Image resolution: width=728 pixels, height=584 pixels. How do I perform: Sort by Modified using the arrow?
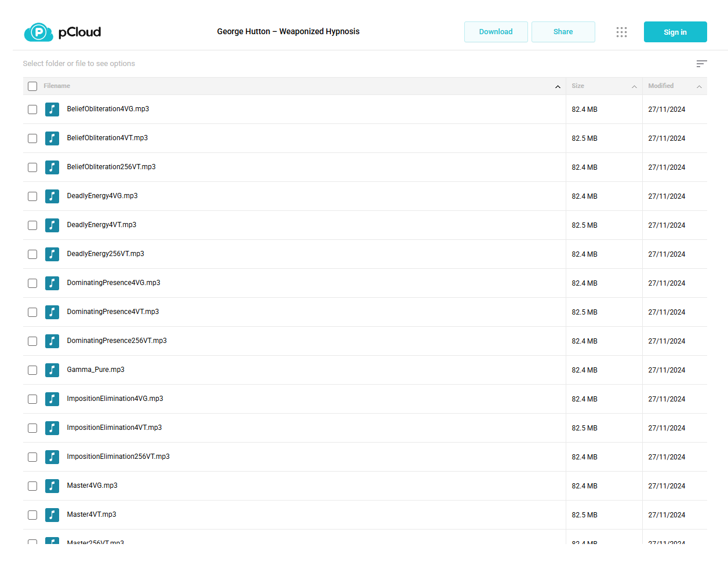click(x=699, y=87)
